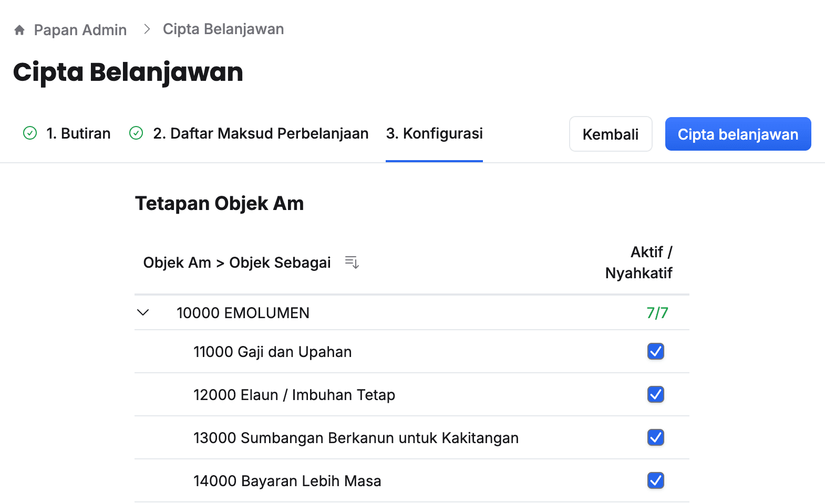Click the 10000 EMOLUMEN group row label
825x504 pixels.
[x=243, y=313]
